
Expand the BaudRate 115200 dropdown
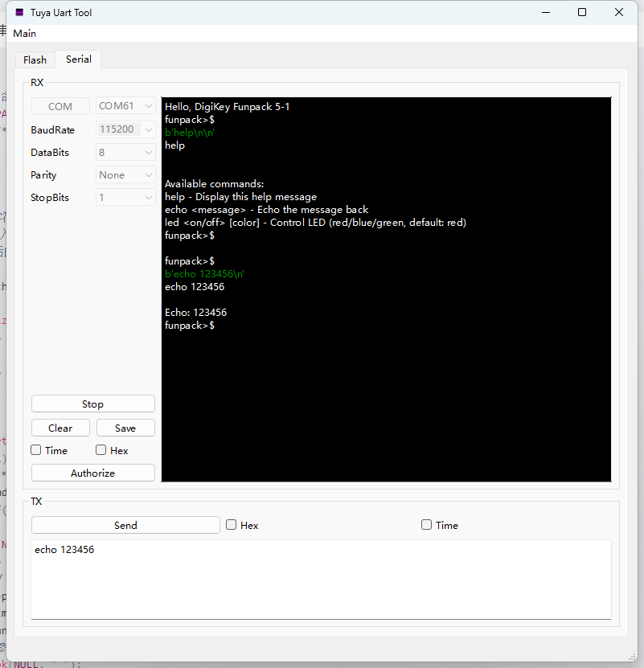click(x=125, y=129)
